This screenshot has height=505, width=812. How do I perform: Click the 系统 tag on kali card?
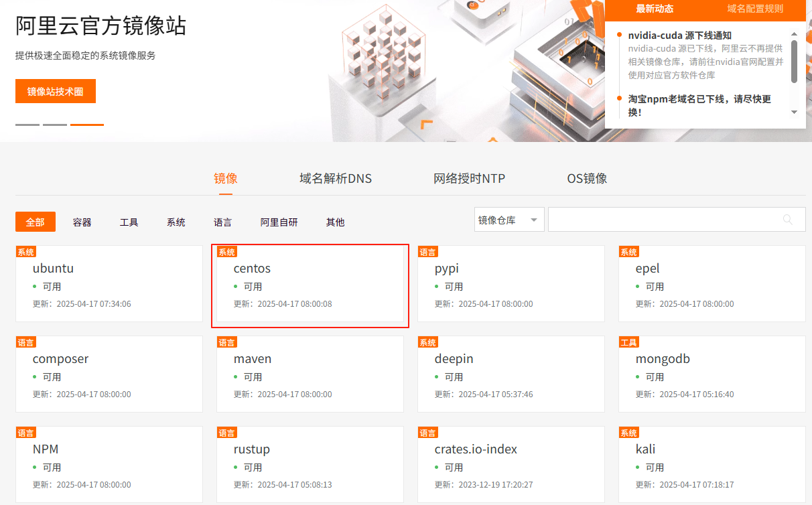pyautogui.click(x=629, y=433)
